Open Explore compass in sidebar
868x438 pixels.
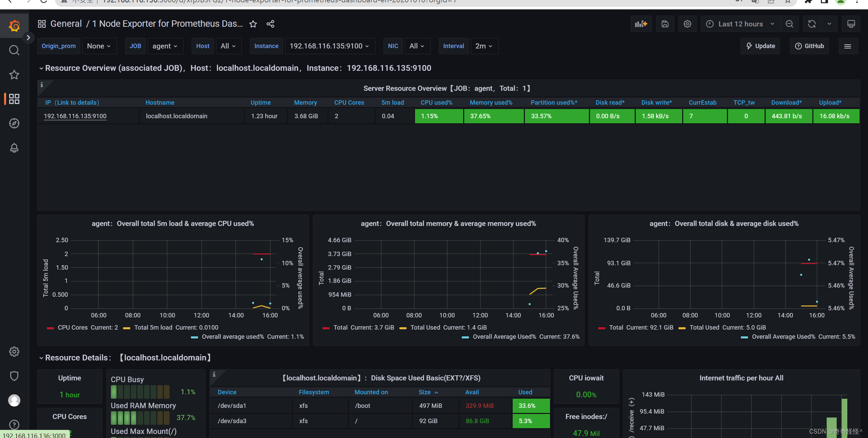point(14,123)
